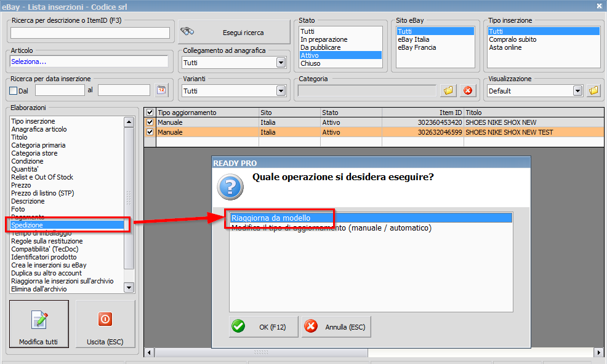Click Seleziona... article link
Image resolution: width=607 pixels, height=364 pixels.
click(29, 61)
